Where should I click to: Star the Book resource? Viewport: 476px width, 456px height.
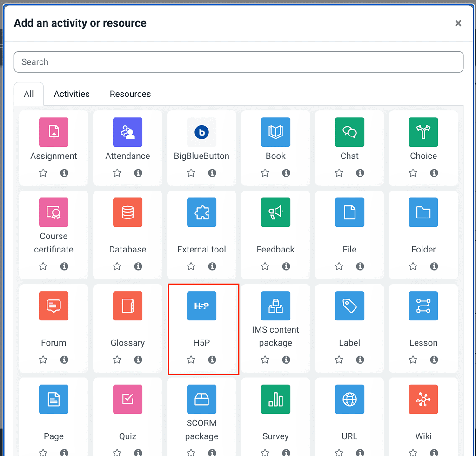pyautogui.click(x=265, y=173)
